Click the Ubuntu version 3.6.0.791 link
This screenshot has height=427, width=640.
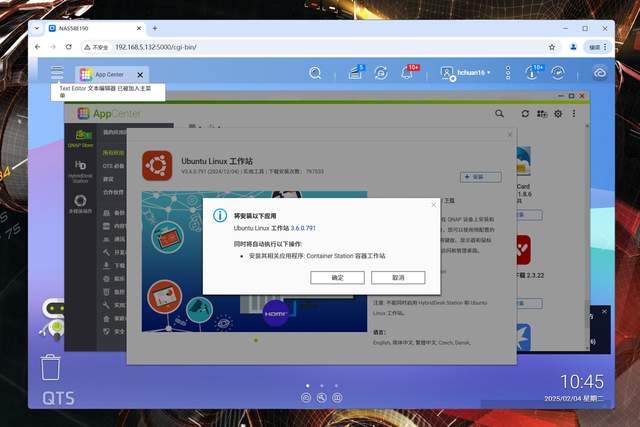coord(303,228)
